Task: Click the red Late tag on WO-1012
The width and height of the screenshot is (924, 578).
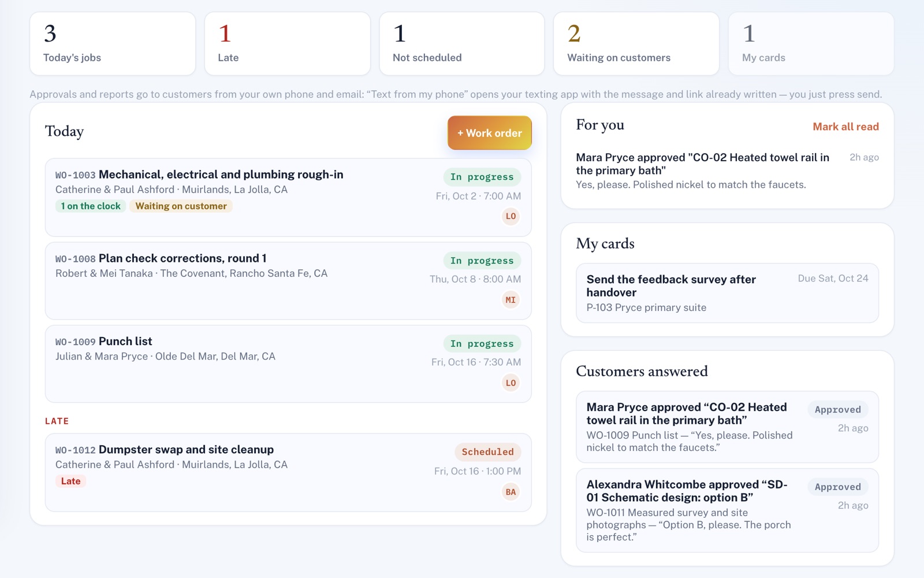Action: (x=70, y=481)
